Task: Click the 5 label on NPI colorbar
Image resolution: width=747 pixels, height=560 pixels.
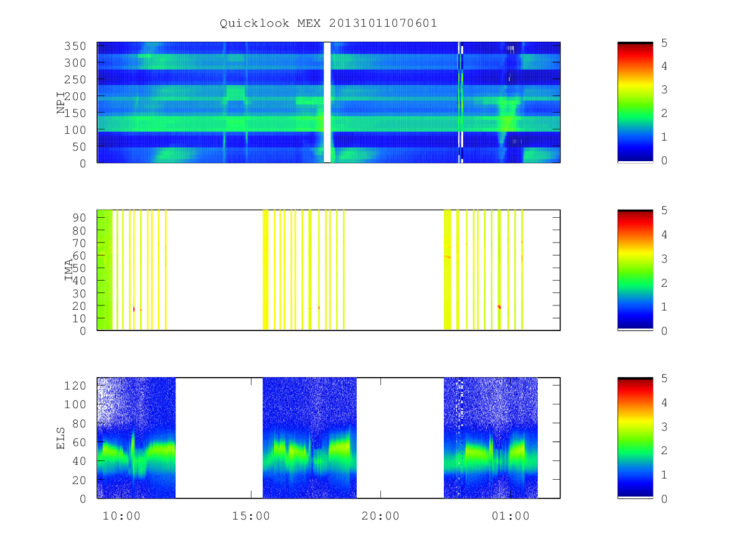Action: coord(664,43)
